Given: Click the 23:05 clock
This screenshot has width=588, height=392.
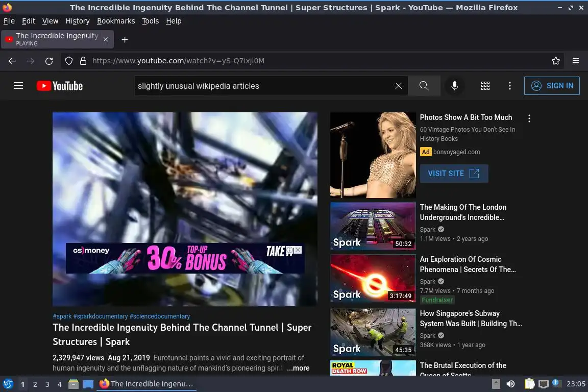Looking at the screenshot, I should coord(576,384).
